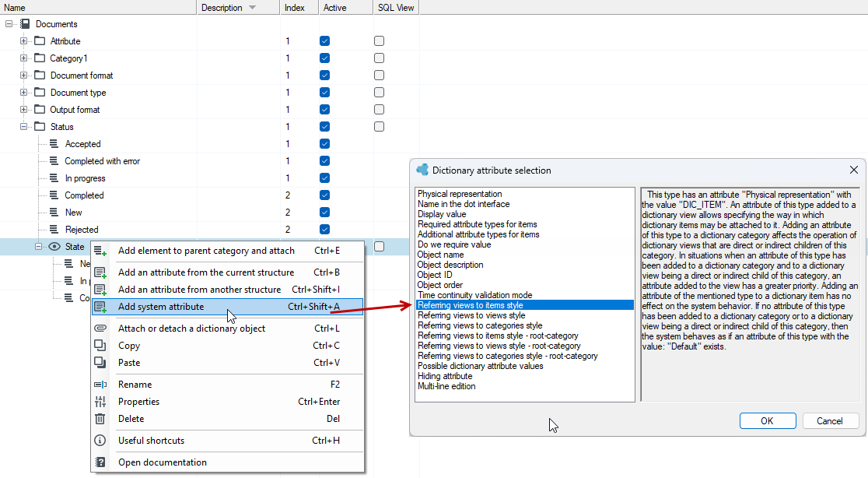This screenshot has width=868, height=478.
Task: Click the Copy icon in context menu
Action: coord(100,345)
